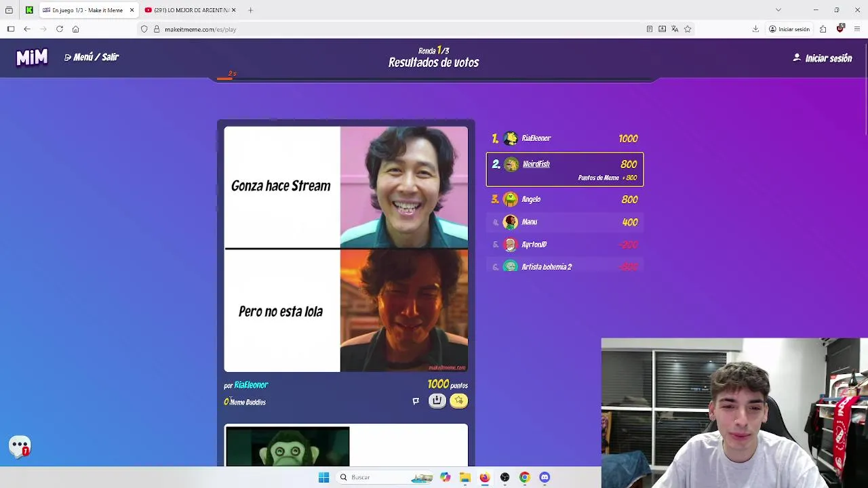Image resolution: width=868 pixels, height=488 pixels.
Task: Click Manu's avatar in the ranking
Action: (511, 222)
